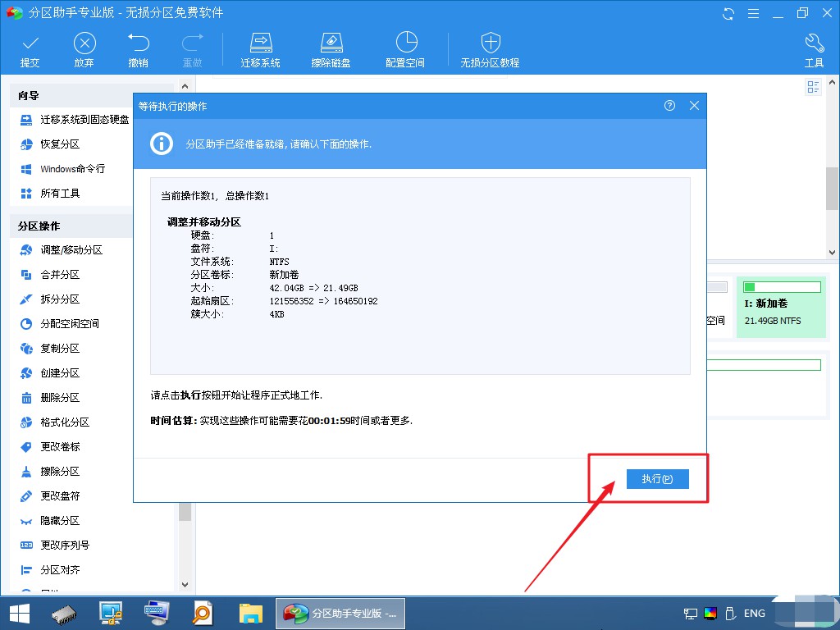Click the USB device tray icon
Viewport: 840px width, 630px height.
729,614
